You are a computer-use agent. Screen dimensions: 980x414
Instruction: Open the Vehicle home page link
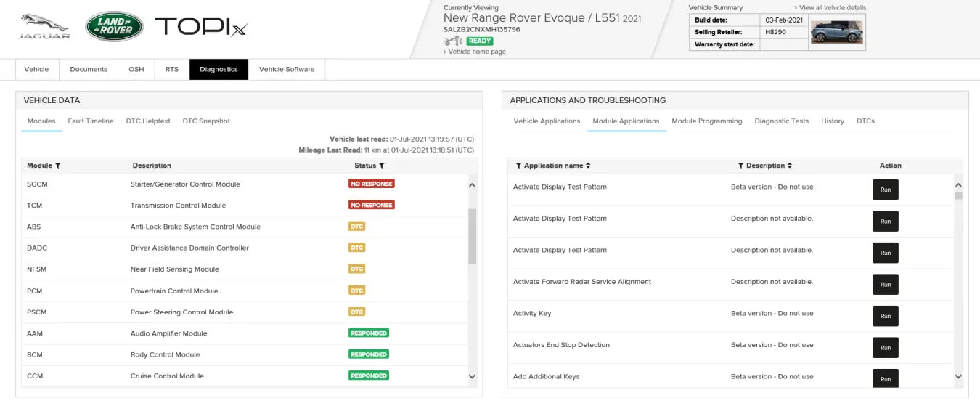coord(476,52)
